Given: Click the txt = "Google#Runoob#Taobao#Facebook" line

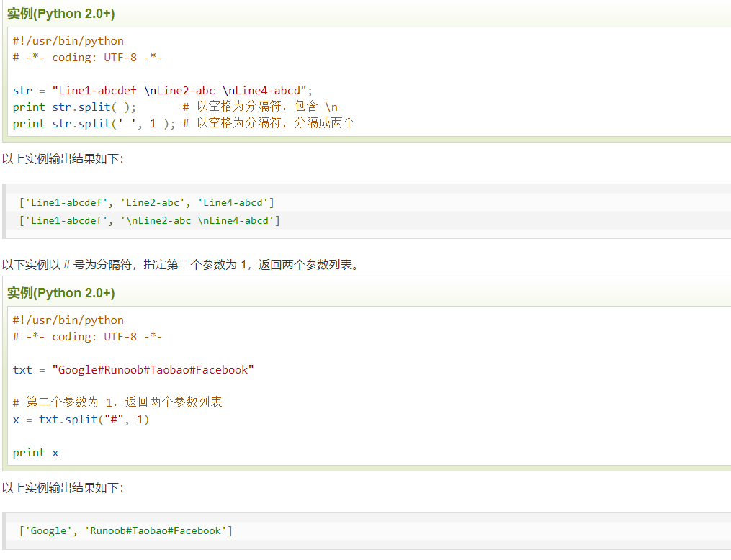Looking at the screenshot, I should click(x=133, y=369).
